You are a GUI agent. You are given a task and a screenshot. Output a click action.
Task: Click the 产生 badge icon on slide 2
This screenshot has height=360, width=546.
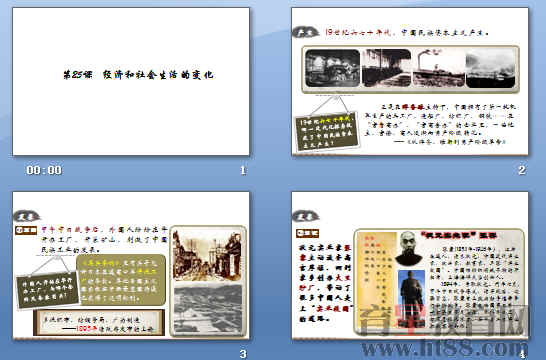[305, 32]
